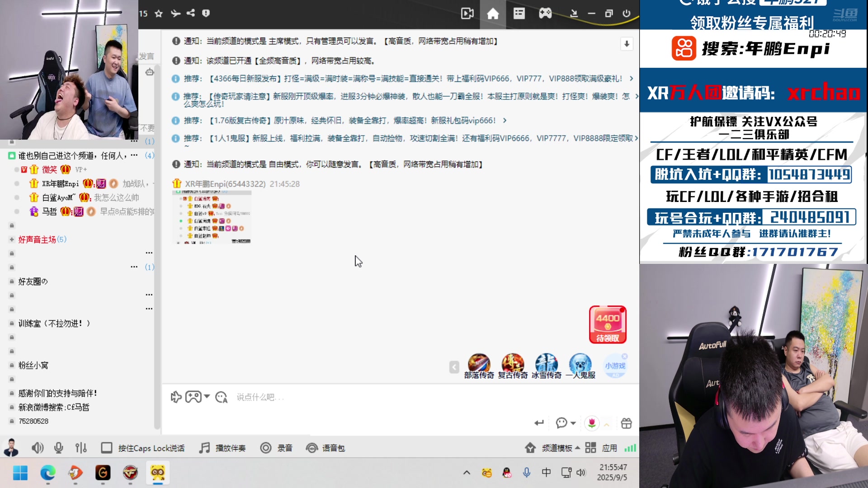Open the 频道模板 channel template dropdown
Image resolution: width=868 pixels, height=488 pixels.
552,448
